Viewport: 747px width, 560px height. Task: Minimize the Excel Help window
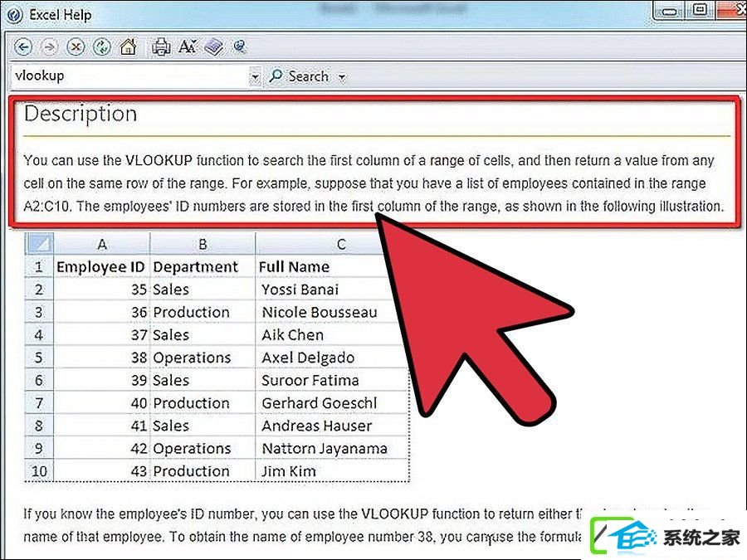click(x=669, y=12)
